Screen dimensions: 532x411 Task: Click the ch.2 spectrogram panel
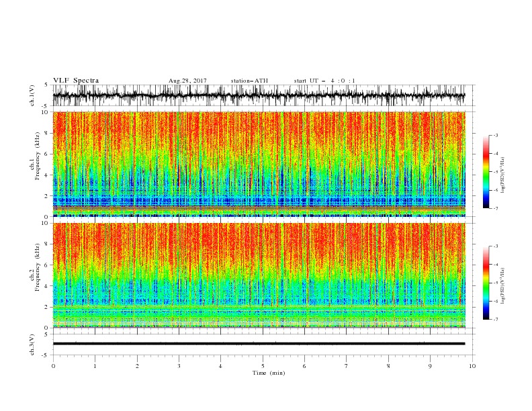pyautogui.click(x=259, y=275)
